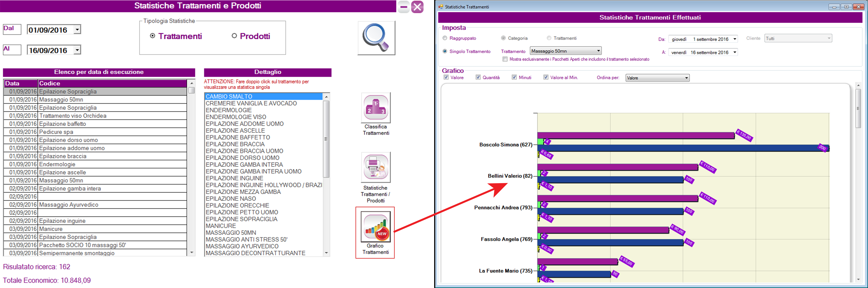The height and width of the screenshot is (288, 868).
Task: Sort by the Data column header
Action: (21, 84)
